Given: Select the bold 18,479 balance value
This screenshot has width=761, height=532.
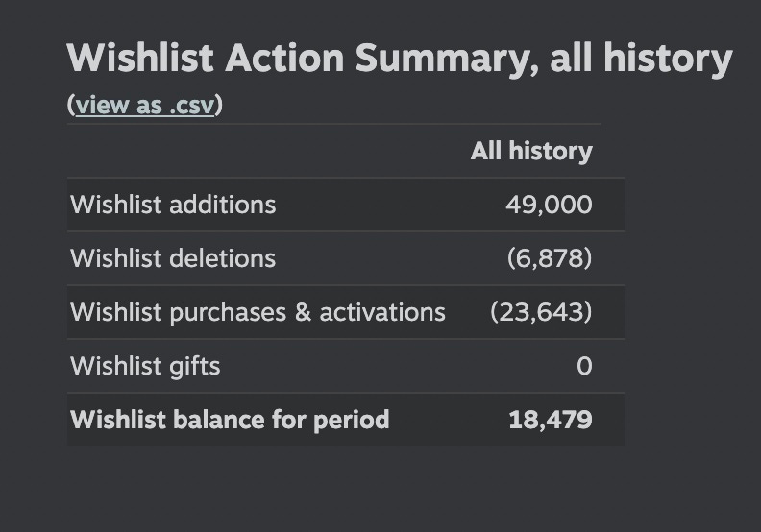Looking at the screenshot, I should [x=550, y=420].
